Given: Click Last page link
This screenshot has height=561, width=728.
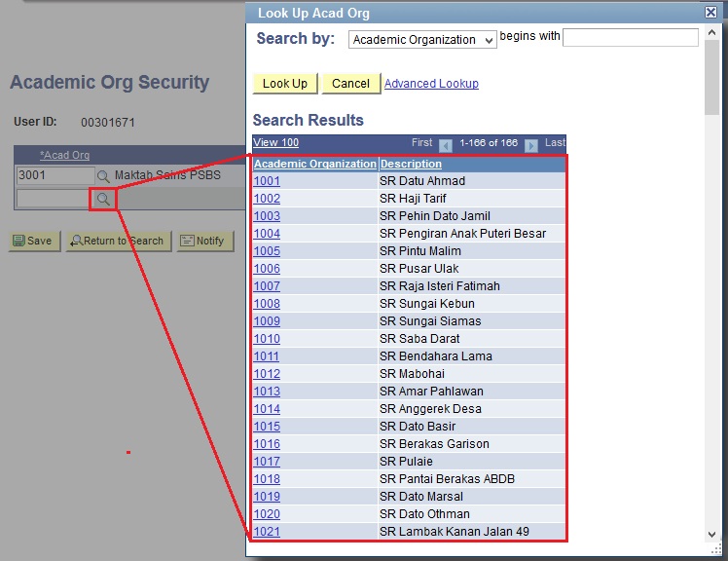Looking at the screenshot, I should pos(556,143).
